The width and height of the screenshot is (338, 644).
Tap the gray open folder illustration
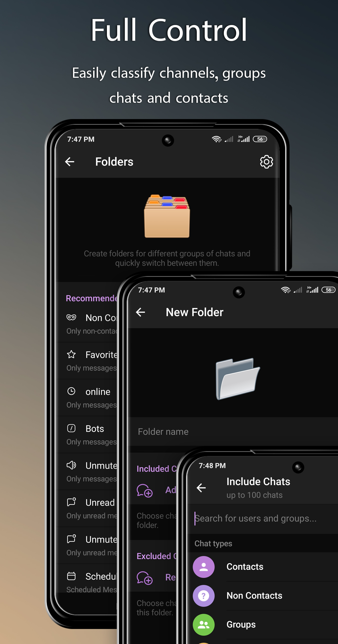[238, 379]
